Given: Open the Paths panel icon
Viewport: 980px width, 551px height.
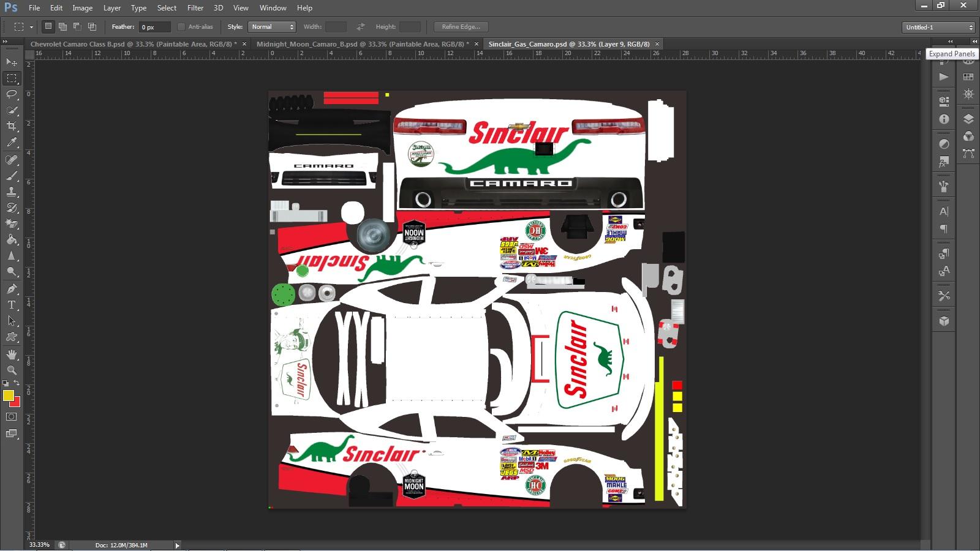Looking at the screenshot, I should click(x=968, y=153).
